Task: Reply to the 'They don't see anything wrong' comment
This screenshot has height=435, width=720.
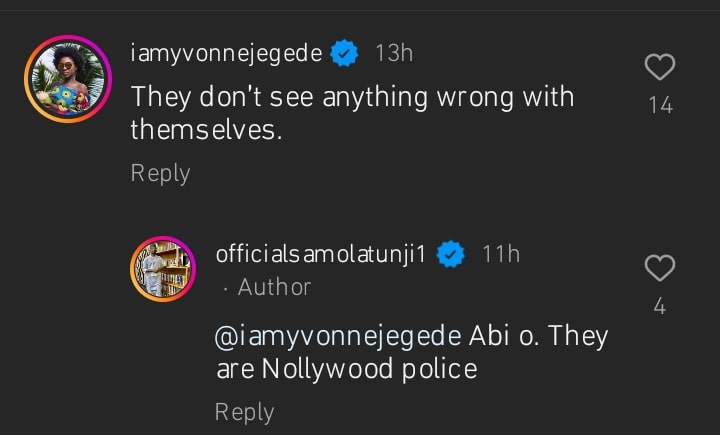Action: click(160, 173)
